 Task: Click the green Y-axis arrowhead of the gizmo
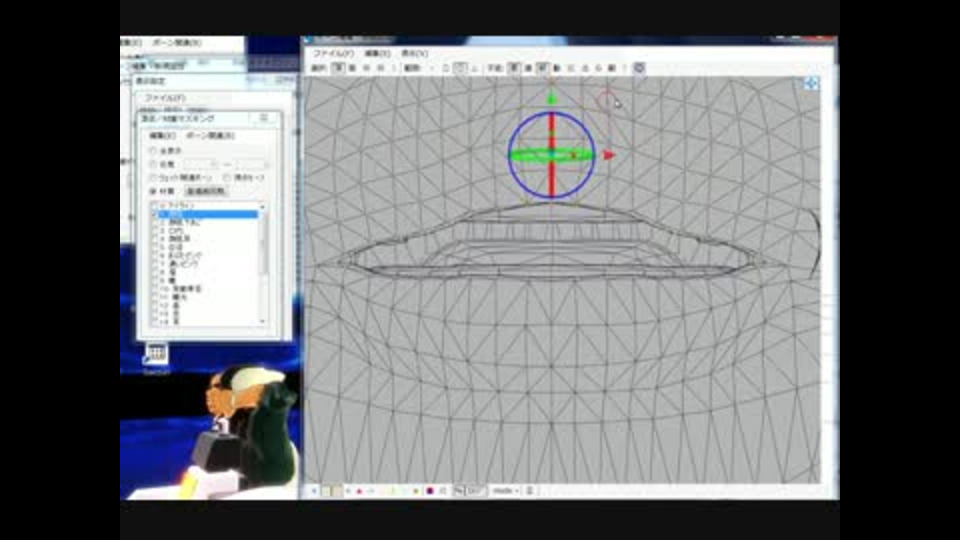tap(552, 98)
